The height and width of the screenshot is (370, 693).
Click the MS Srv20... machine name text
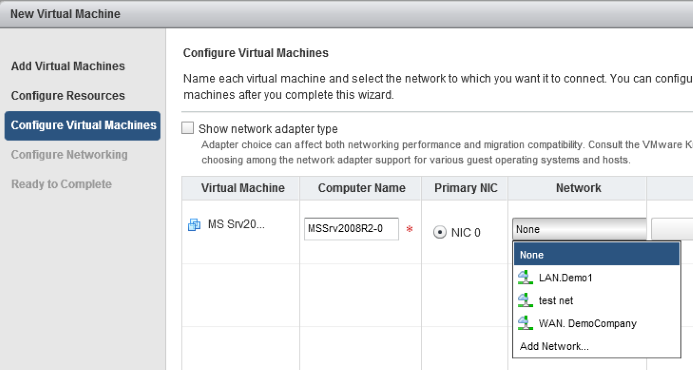tap(236, 224)
